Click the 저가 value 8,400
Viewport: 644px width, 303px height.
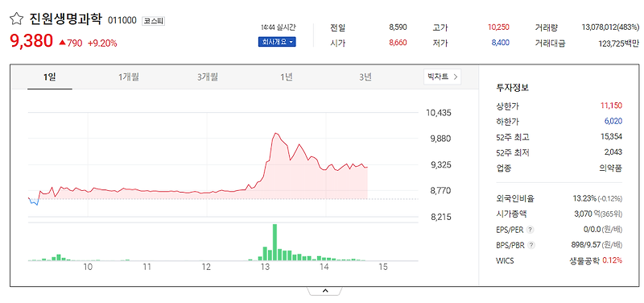[x=500, y=43]
